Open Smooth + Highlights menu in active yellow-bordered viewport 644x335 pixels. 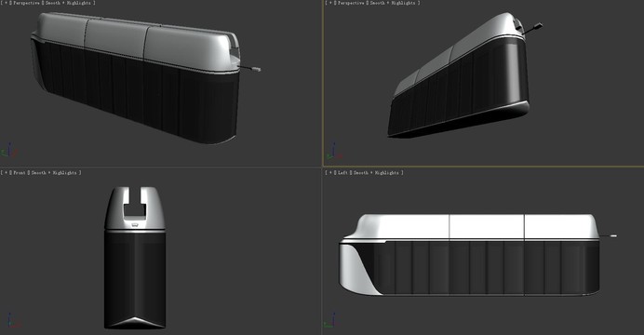point(393,3)
